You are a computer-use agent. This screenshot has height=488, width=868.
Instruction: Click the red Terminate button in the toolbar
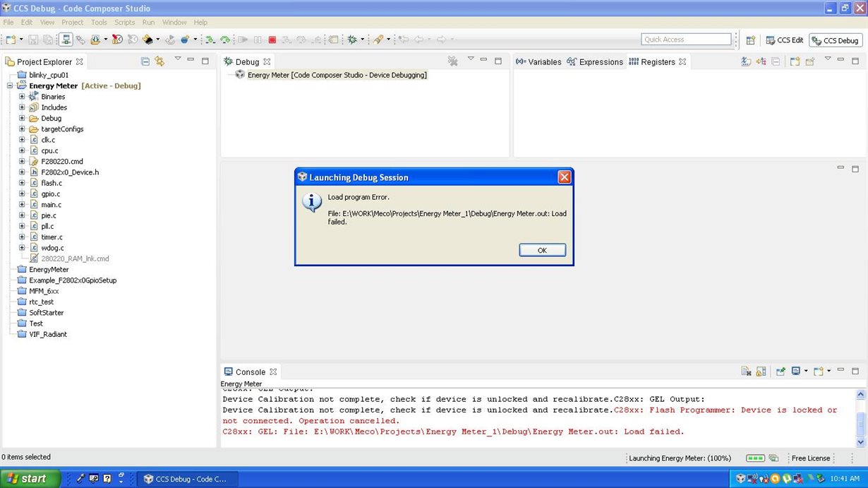click(272, 40)
